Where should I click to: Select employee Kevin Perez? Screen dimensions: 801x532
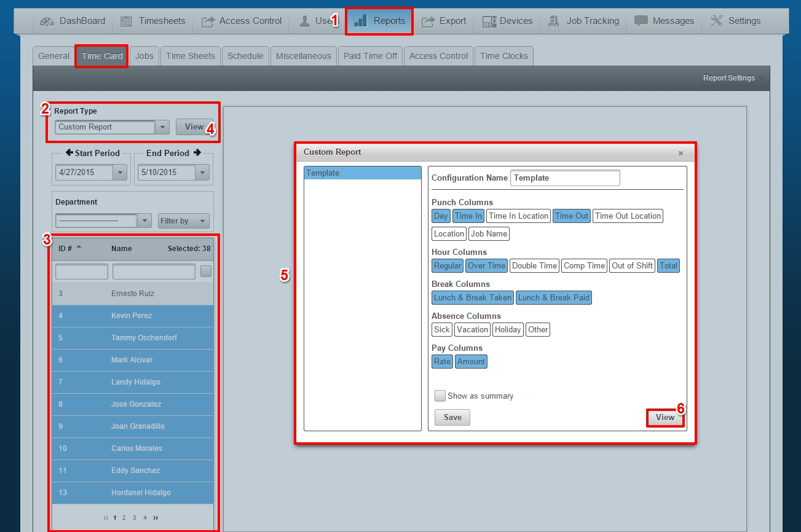point(133,316)
